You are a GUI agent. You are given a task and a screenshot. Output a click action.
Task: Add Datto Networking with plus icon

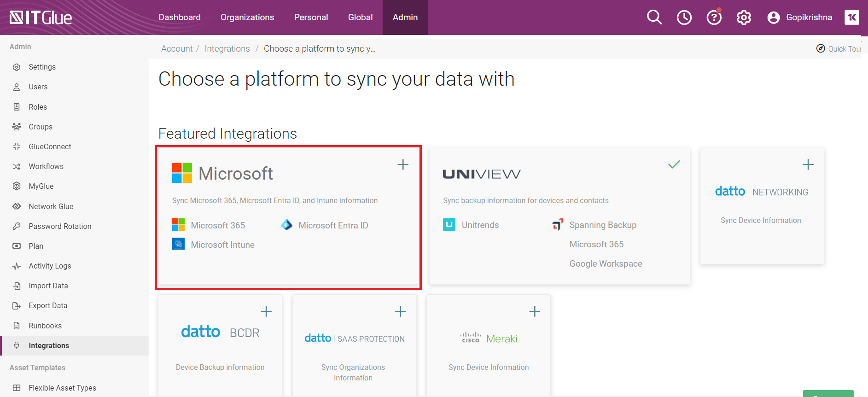(x=808, y=164)
